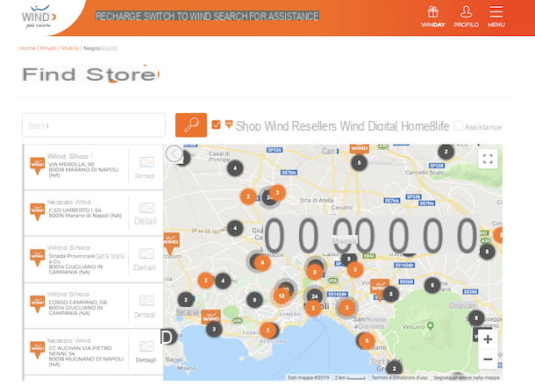Open Detail for C.so Umberto I 64 store
This screenshot has height=392, width=535.
click(x=146, y=214)
